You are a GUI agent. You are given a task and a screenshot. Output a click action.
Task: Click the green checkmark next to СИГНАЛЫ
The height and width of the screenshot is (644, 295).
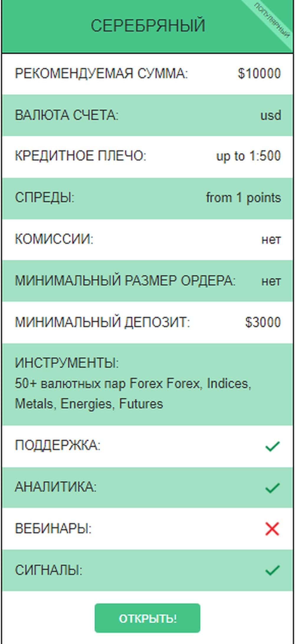pos(272,570)
